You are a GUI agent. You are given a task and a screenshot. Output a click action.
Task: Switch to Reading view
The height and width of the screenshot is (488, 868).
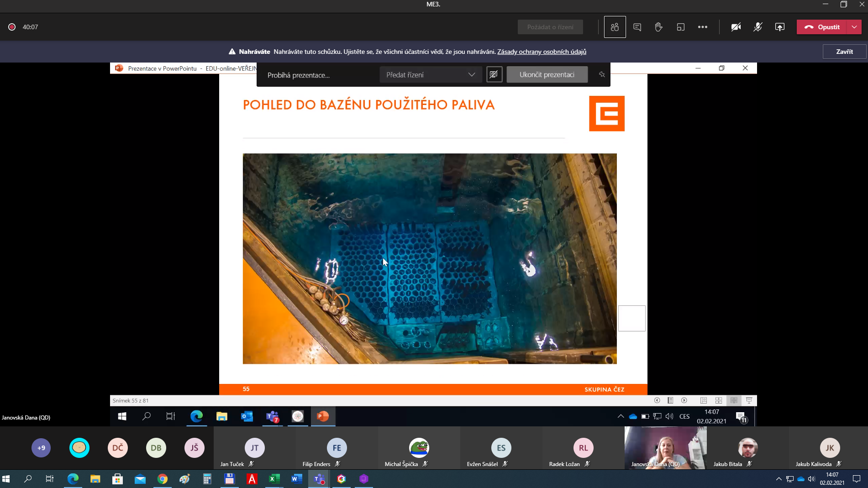(x=734, y=400)
